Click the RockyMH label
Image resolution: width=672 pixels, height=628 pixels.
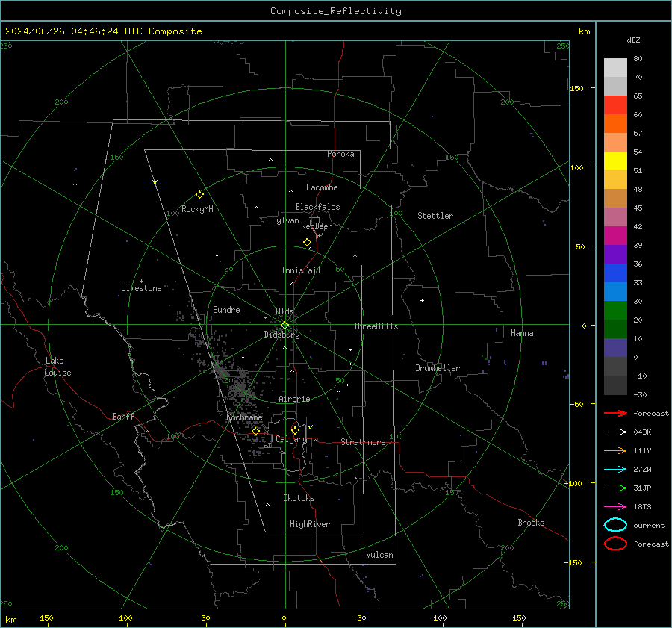point(197,209)
